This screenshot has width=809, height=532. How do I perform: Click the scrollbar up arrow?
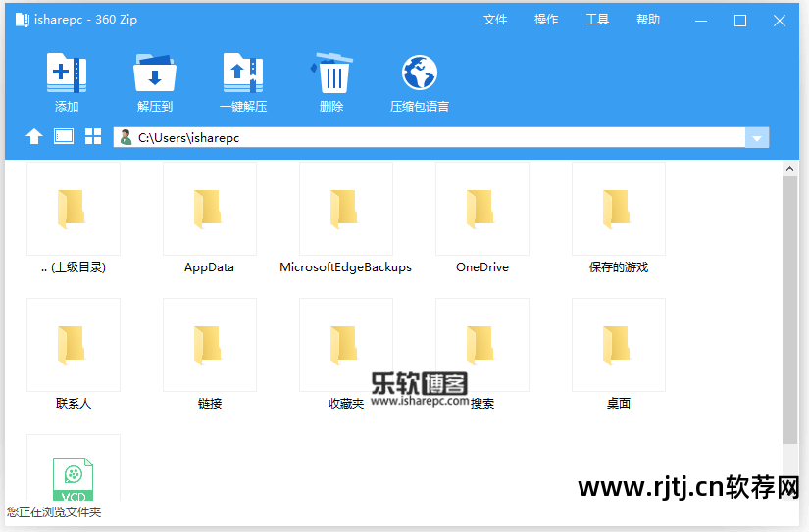(789, 169)
